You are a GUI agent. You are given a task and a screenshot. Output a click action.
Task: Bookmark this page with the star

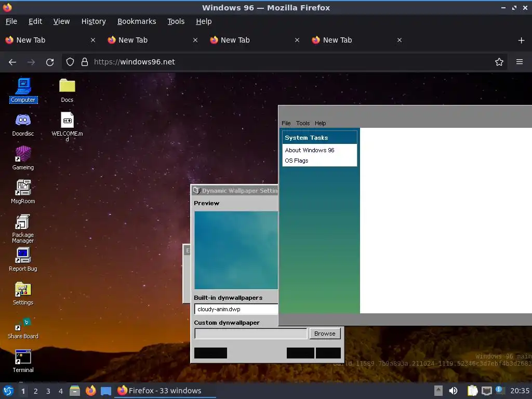pos(499,62)
